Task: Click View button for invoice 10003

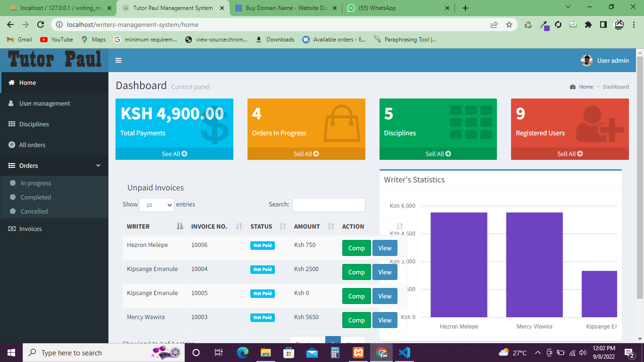Action: pyautogui.click(x=385, y=320)
